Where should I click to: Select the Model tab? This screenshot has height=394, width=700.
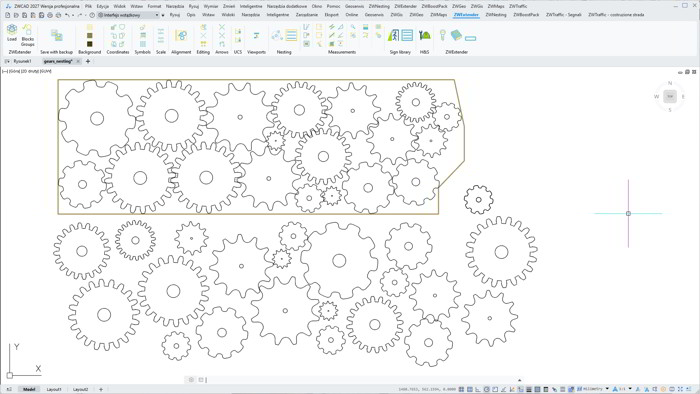click(29, 390)
